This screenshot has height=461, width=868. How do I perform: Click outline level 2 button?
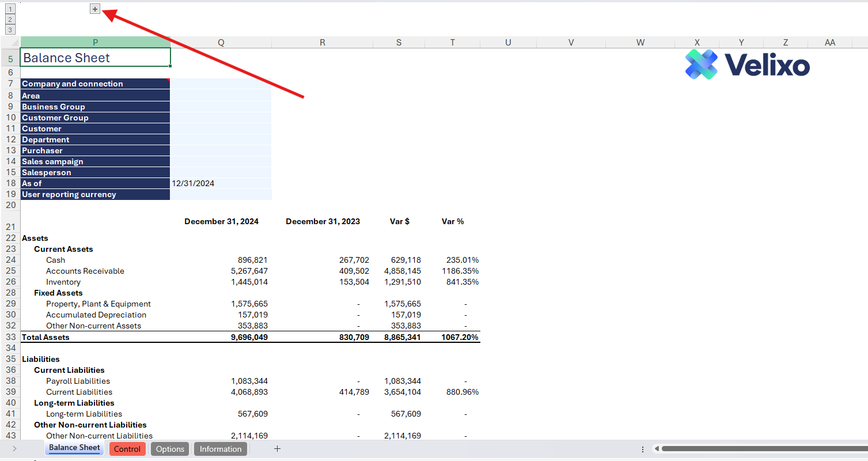[10, 20]
